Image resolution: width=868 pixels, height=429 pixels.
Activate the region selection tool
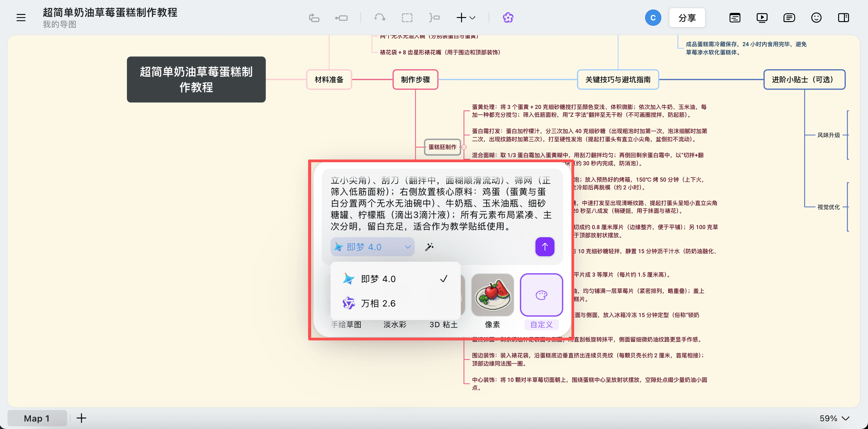(x=406, y=17)
